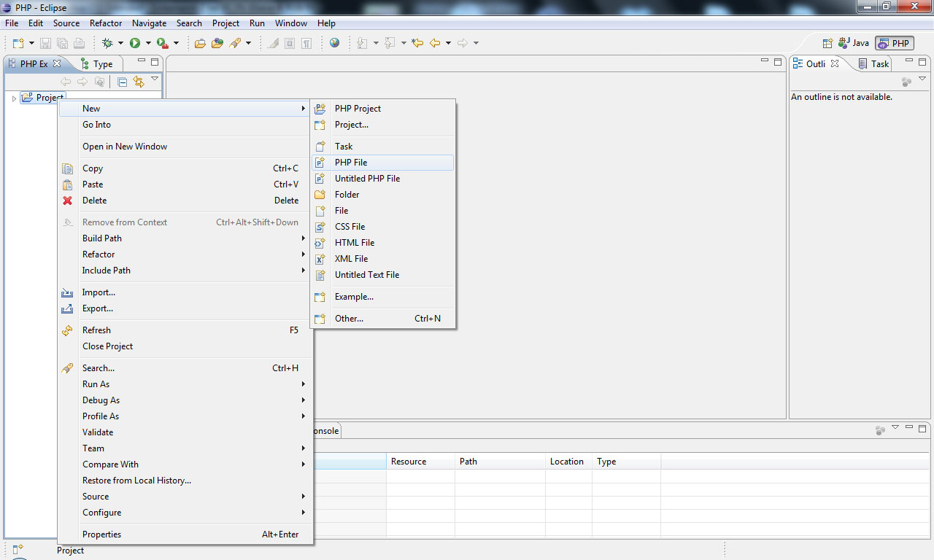The image size is (934, 560).
Task: Click the green Run button icon
Action: [x=135, y=43]
